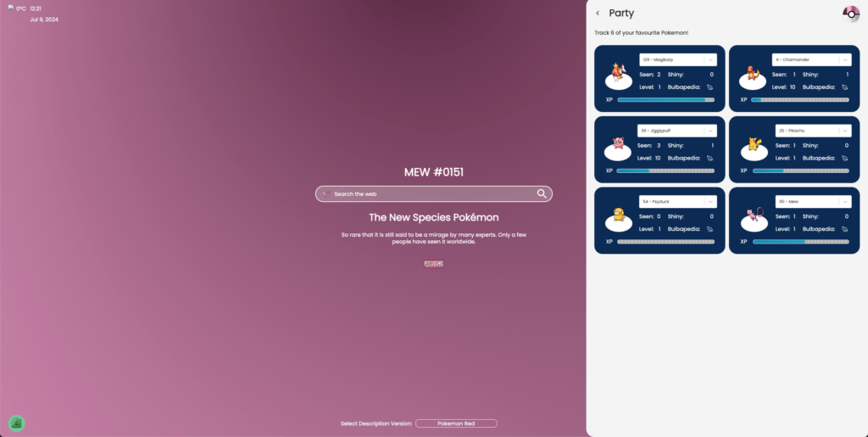Click the back arrow next to Party
Image resolution: width=868 pixels, height=437 pixels.
[598, 14]
